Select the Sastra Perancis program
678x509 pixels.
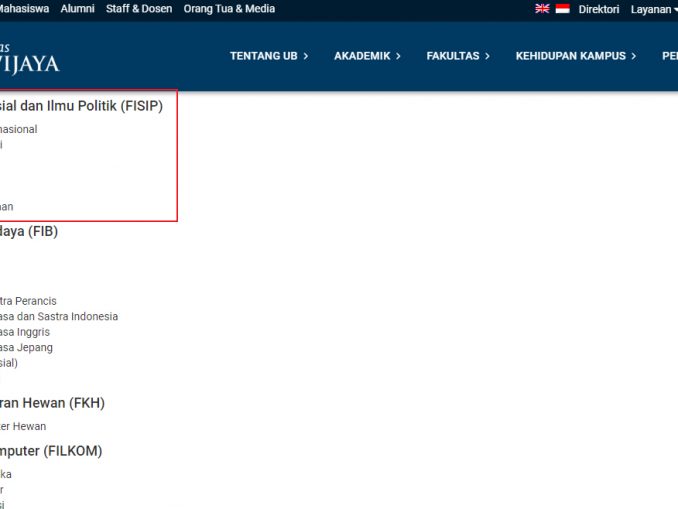click(28, 301)
